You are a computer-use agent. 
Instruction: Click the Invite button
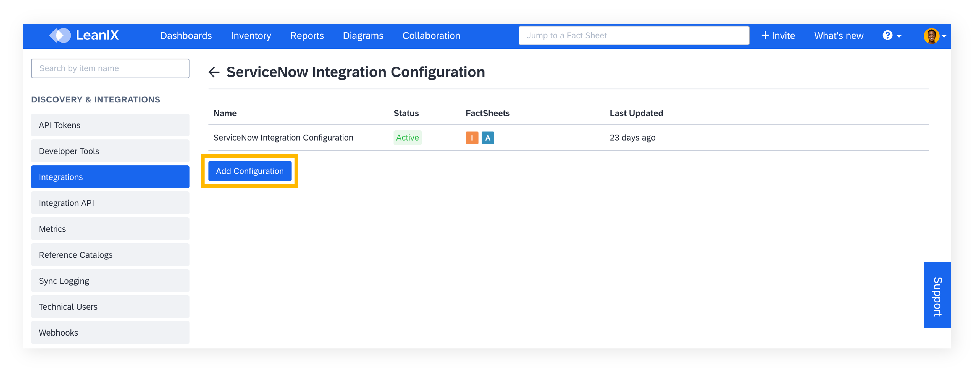(778, 36)
